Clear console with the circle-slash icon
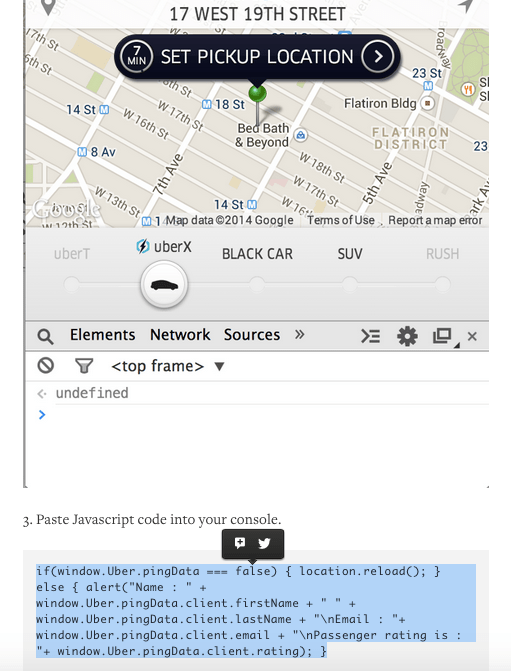 (45, 365)
